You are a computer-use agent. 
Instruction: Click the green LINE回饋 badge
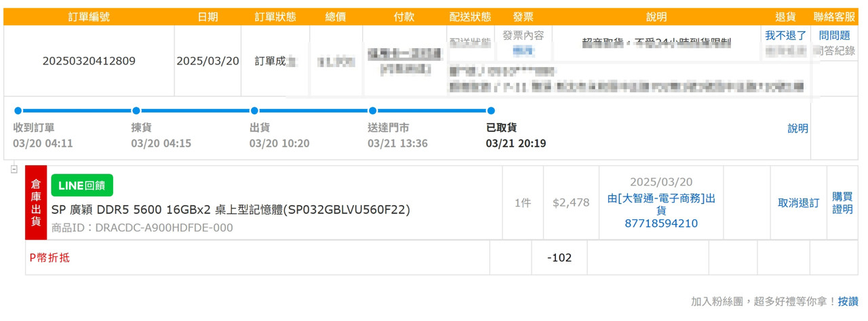(x=82, y=186)
